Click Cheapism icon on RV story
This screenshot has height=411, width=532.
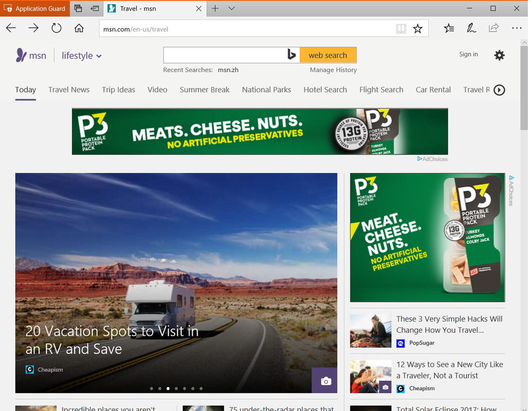tap(30, 369)
